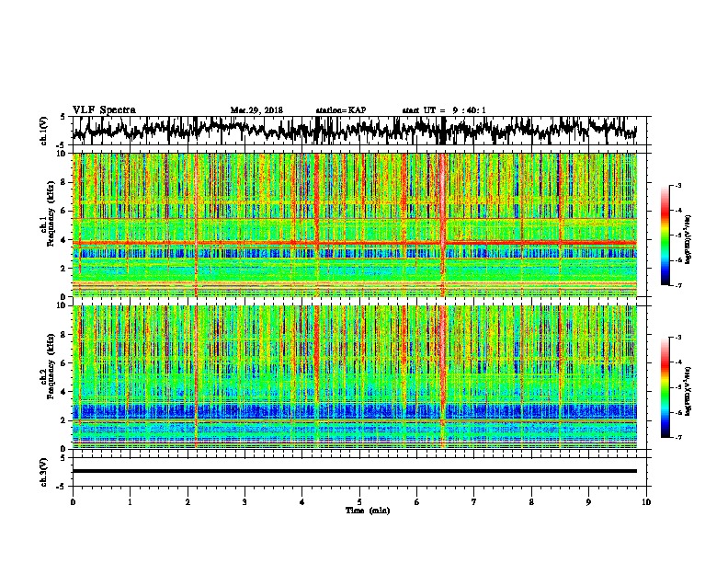Click the ch.1 frequency tick label "6"
Image resolution: width=728 pixels, height=563 pixels.
[x=65, y=211]
